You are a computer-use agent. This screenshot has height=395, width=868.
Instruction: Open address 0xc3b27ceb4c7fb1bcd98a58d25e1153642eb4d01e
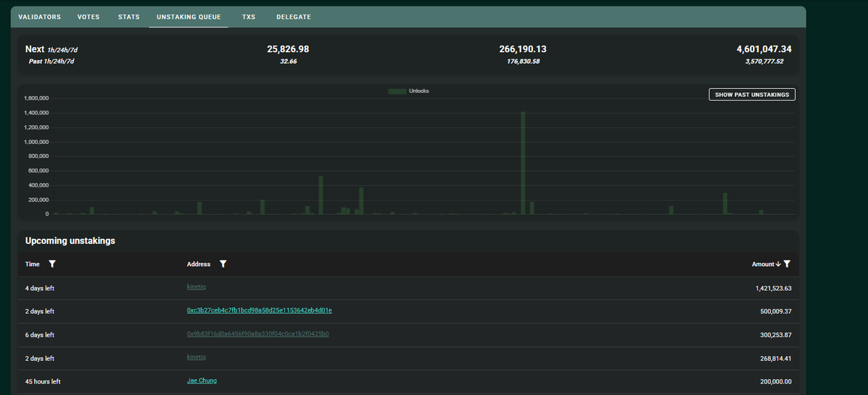[x=259, y=310]
